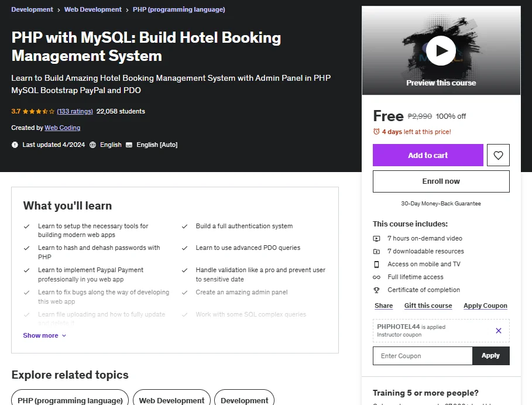Screen dimensions: 532x405
Task: Click the alarm clock icon beside 4 days left
Action: pyautogui.click(x=376, y=132)
